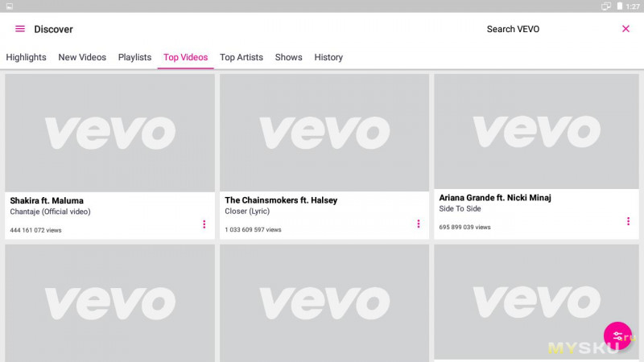The width and height of the screenshot is (644, 362).
Task: Play the Shakira Chantaje video thumbnail
Action: 109,133
